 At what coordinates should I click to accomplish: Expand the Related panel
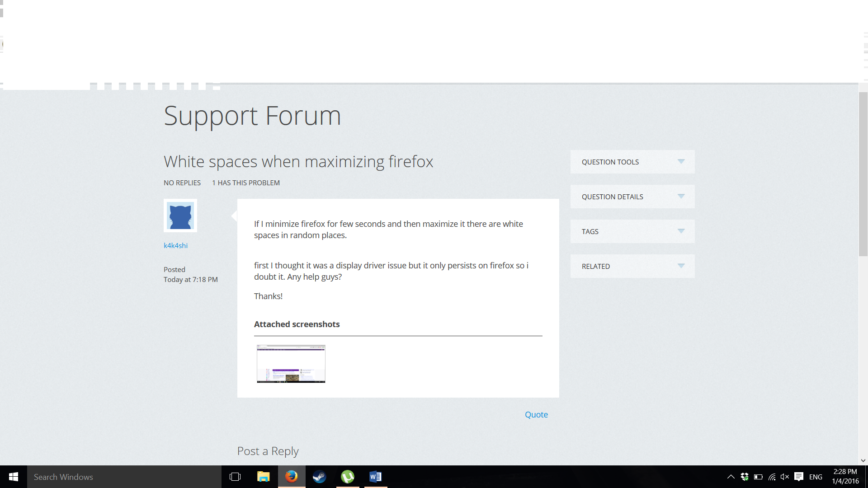(632, 266)
